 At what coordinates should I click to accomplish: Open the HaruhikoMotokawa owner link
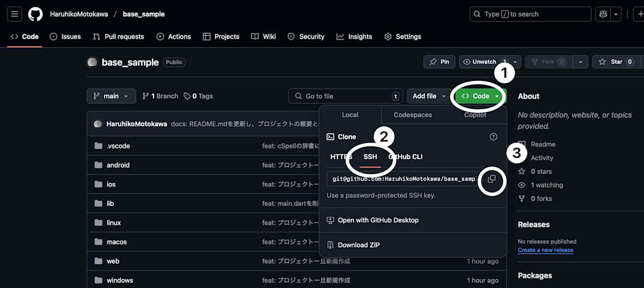(x=78, y=14)
